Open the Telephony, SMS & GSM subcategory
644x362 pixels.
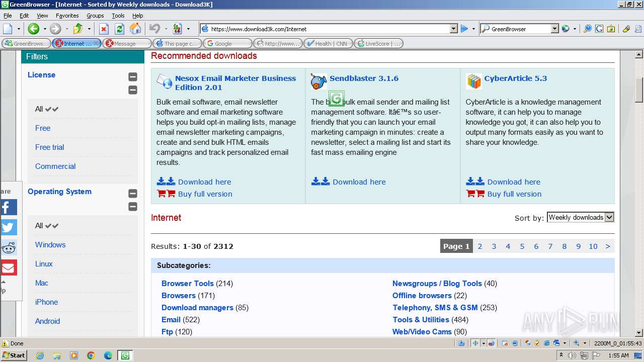click(435, 308)
